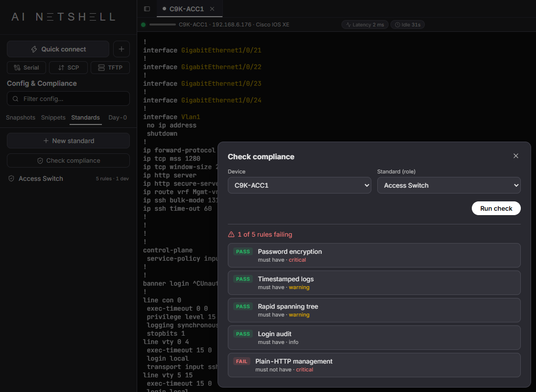Click the PASS badge on Timestamped logs
The width and height of the screenshot is (536, 392).
243,279
